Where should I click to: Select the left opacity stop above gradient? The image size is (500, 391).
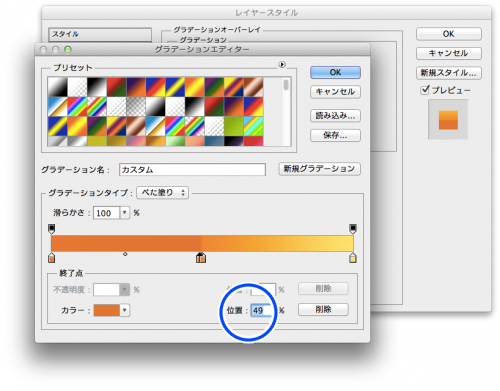51,229
